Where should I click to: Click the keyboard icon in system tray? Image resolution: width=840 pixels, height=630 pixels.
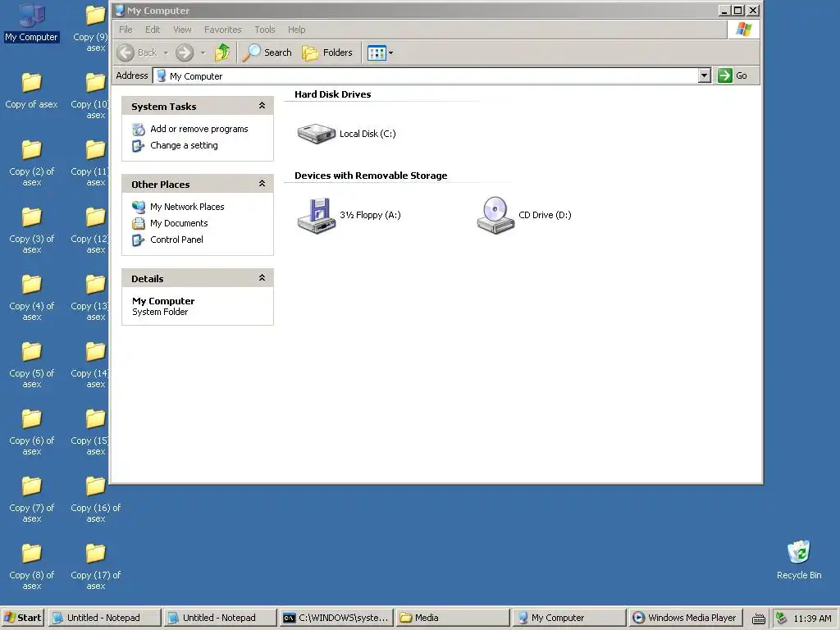(x=758, y=619)
